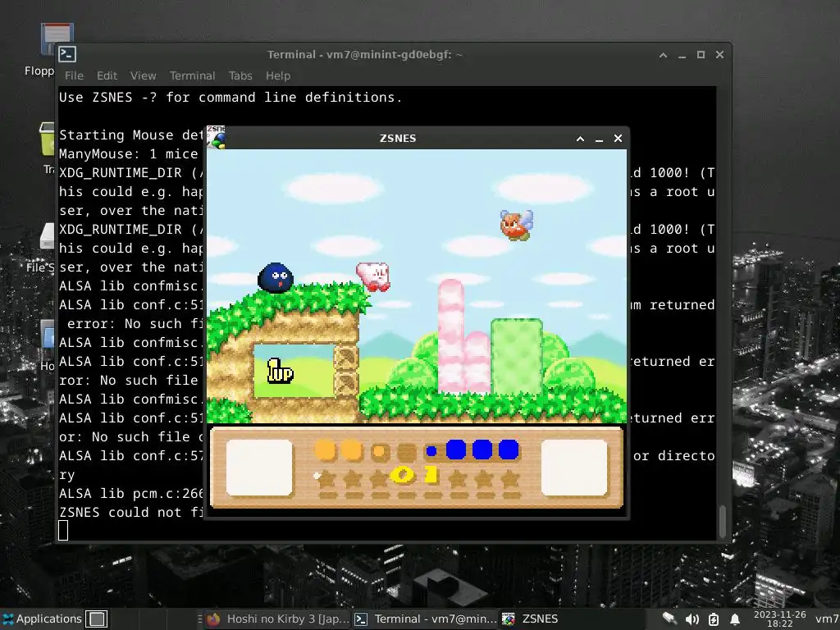
Task: Roll up the ZSNES window using the shade arrow
Action: point(580,139)
